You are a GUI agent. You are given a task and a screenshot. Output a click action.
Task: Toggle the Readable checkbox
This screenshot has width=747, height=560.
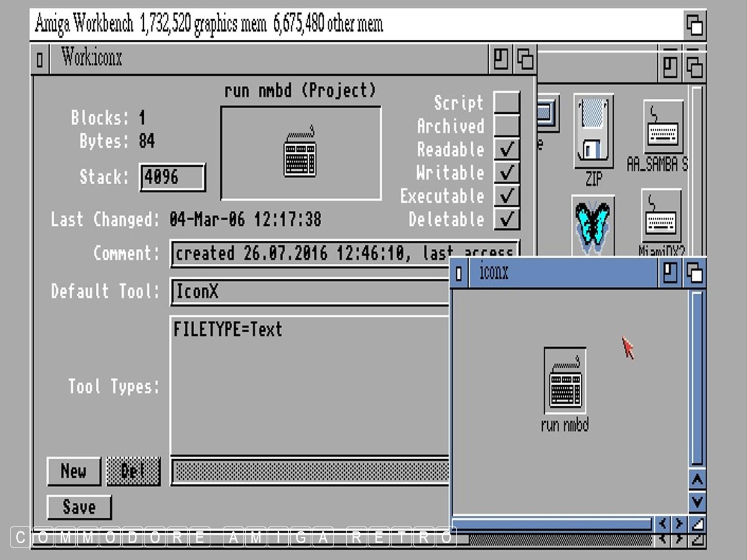click(507, 149)
